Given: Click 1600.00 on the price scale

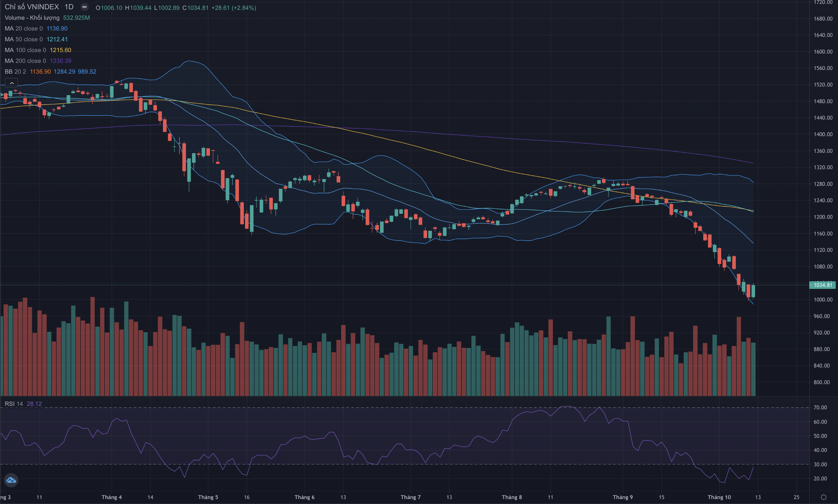Looking at the screenshot, I should point(823,51).
